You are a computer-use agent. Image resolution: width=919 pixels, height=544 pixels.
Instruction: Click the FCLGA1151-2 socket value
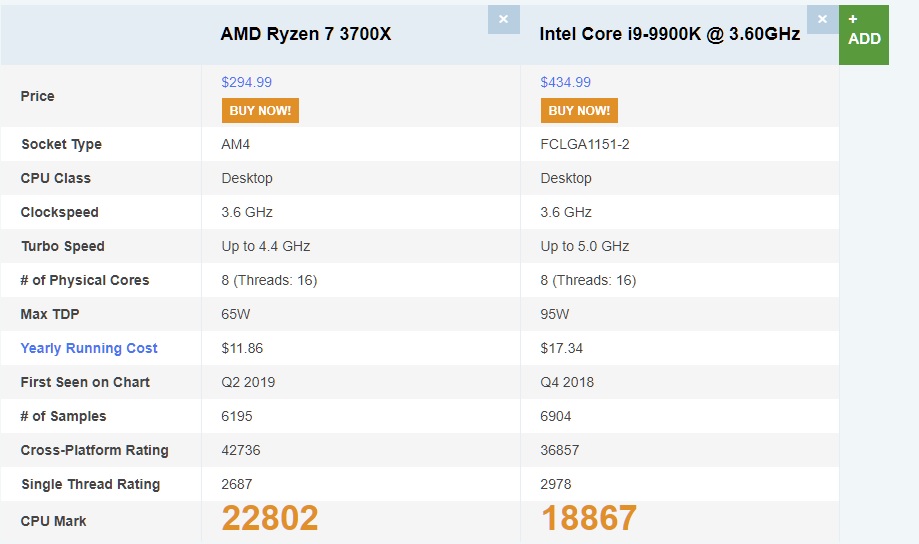point(585,144)
